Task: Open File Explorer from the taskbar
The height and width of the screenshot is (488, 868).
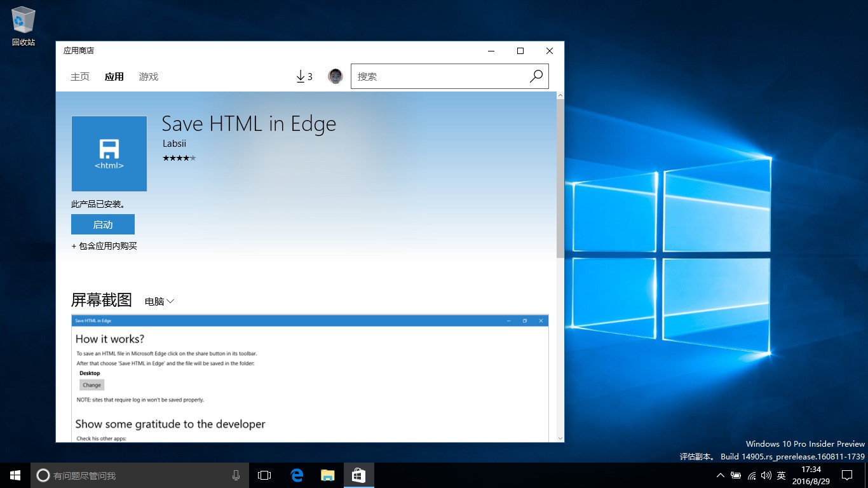Action: [327, 475]
